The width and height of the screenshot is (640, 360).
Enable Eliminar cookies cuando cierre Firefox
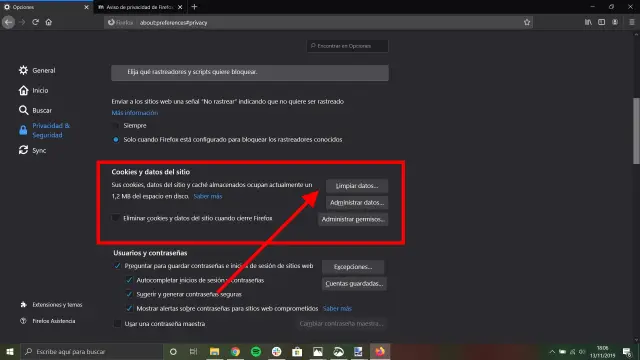click(116, 218)
